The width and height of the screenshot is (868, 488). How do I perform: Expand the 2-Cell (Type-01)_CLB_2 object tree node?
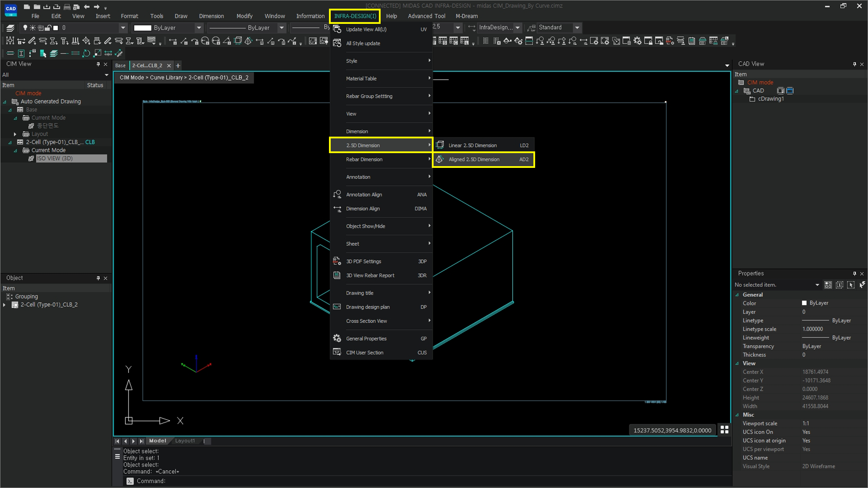(x=5, y=305)
